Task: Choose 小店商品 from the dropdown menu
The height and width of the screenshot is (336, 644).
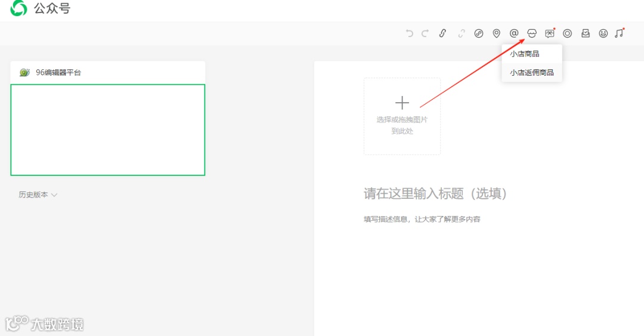Action: [531, 54]
